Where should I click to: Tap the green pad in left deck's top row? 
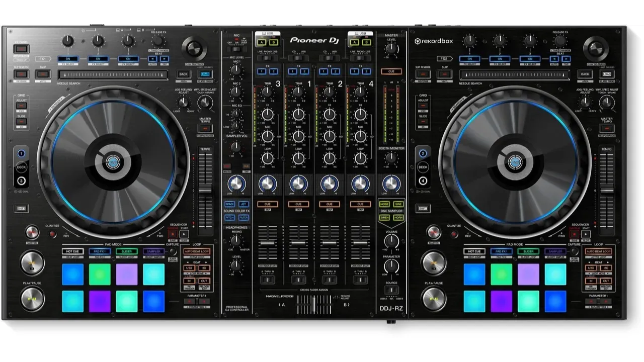point(100,274)
